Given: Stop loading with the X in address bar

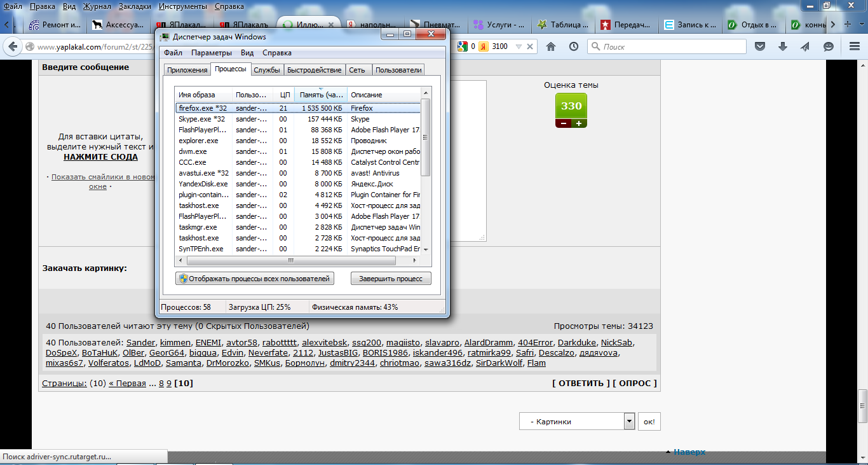Looking at the screenshot, I should 530,46.
